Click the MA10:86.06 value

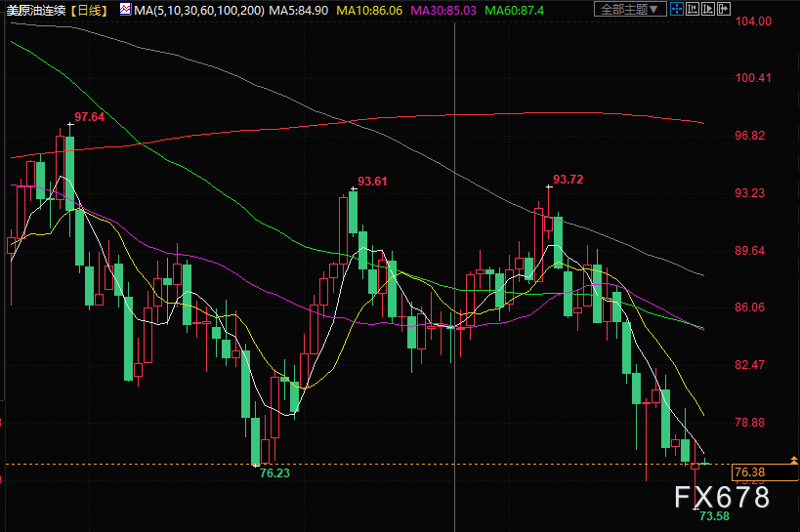[369, 10]
